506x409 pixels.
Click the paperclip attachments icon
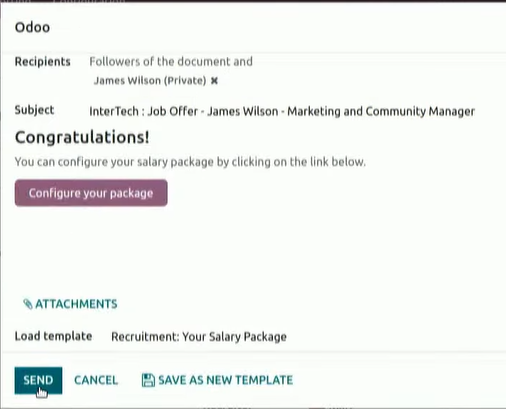[28, 304]
